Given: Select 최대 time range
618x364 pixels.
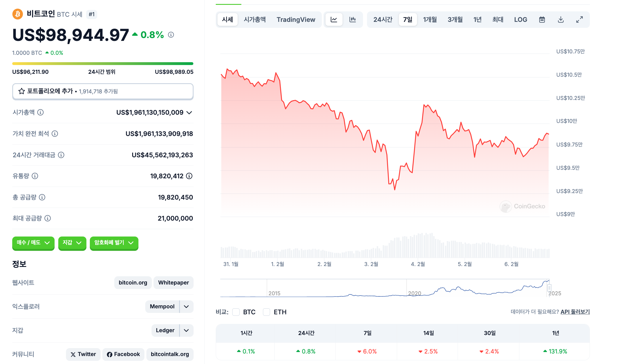Looking at the screenshot, I should pos(498,20).
